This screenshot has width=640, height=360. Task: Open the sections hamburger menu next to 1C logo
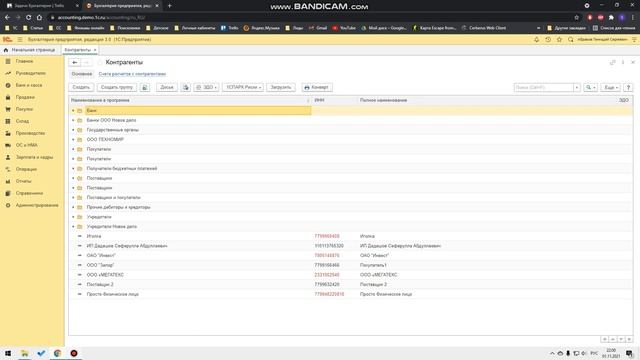[20, 40]
